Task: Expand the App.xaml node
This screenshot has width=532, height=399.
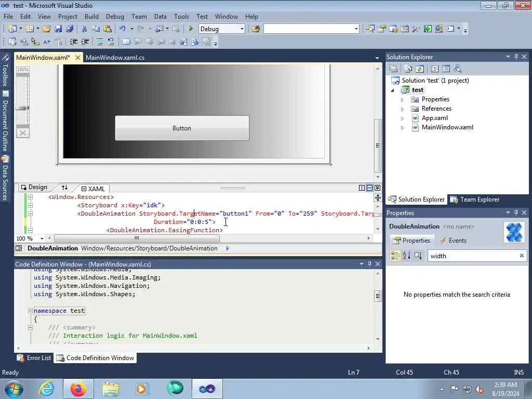Action: pyautogui.click(x=403, y=118)
